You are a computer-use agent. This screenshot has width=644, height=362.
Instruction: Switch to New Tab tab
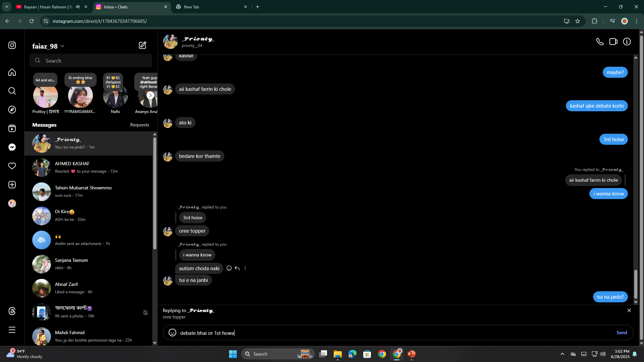pyautogui.click(x=211, y=7)
